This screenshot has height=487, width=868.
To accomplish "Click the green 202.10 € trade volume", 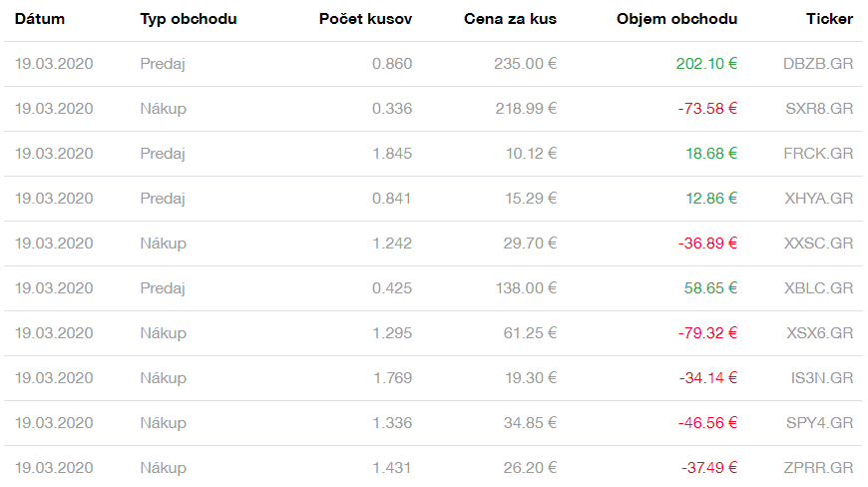I will pos(706,64).
